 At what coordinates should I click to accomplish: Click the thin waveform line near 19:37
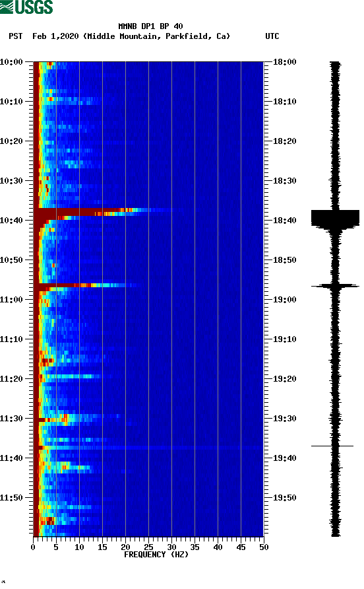(x=332, y=446)
